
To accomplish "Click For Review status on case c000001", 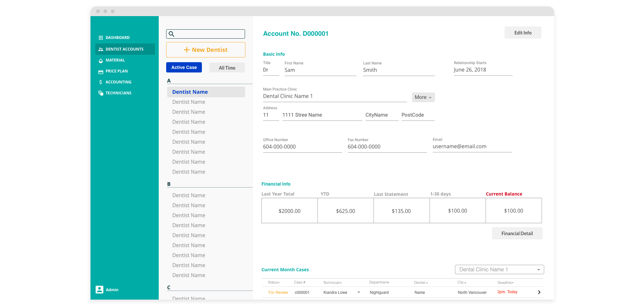I will [x=278, y=292].
